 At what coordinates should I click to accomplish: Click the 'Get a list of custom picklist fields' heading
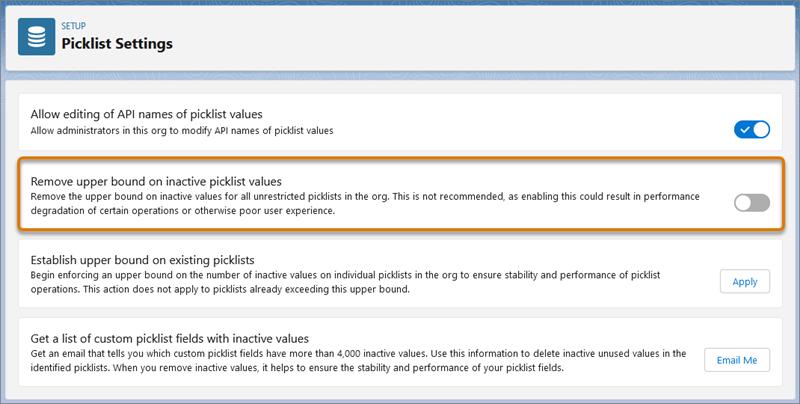tap(170, 338)
